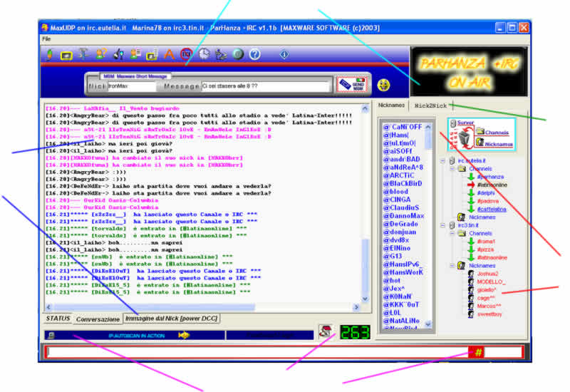Select Nicknames node under irc.eutelia.it
This screenshot has height=392, width=570.
tap(482, 217)
